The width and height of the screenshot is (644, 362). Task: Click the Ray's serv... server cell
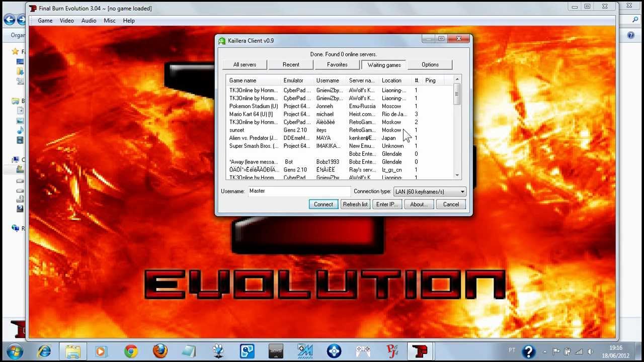(x=362, y=170)
